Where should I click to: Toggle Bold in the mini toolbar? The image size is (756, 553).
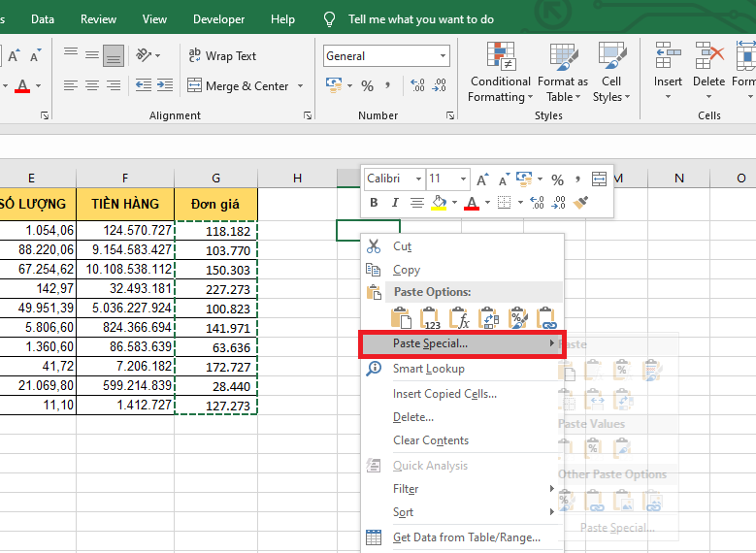(x=375, y=203)
